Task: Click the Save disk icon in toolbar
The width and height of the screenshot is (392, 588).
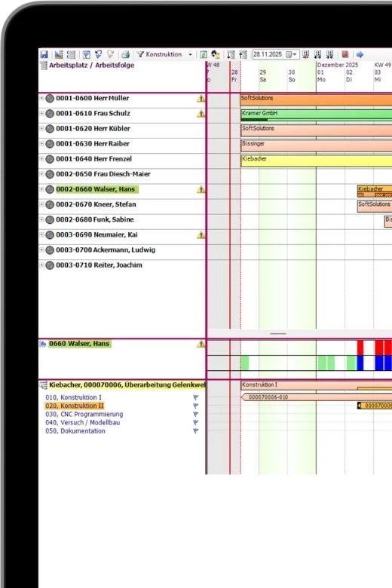Action: 44,54
